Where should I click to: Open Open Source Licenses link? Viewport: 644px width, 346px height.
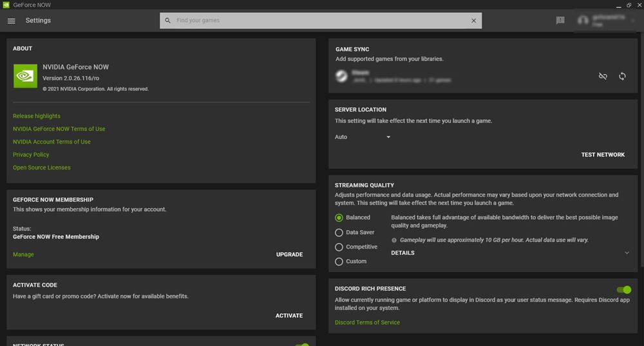coord(41,168)
